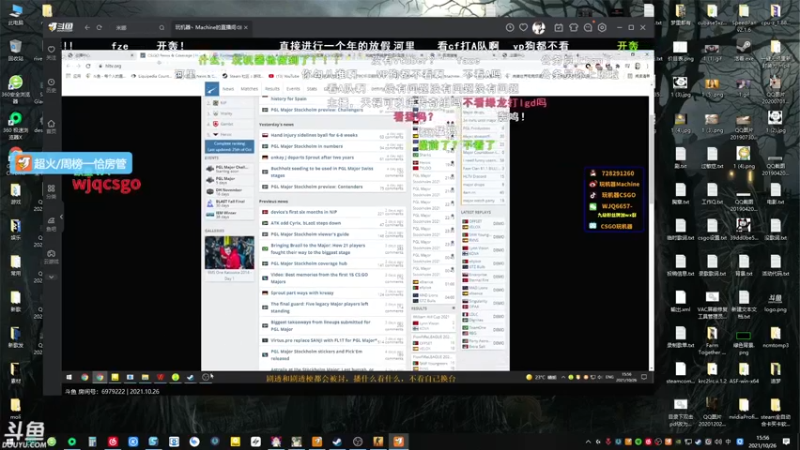Select ASF-win-x64 folder on desktop
The height and width of the screenshot is (450, 800).
743,373
